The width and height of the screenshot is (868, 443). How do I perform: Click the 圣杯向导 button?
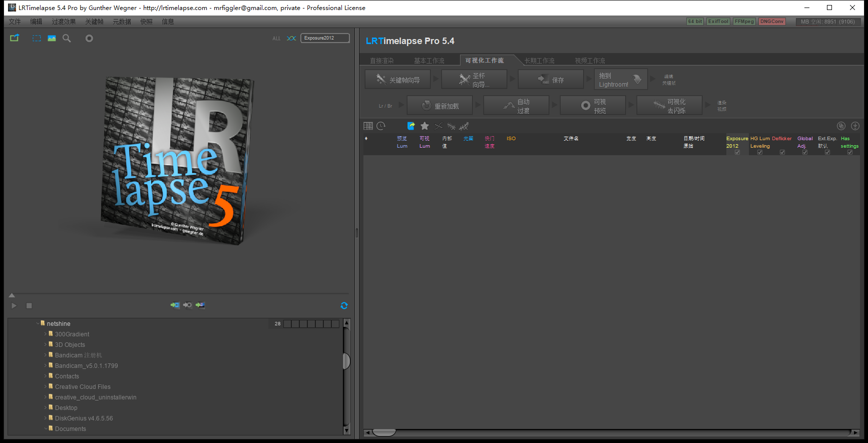pos(474,80)
